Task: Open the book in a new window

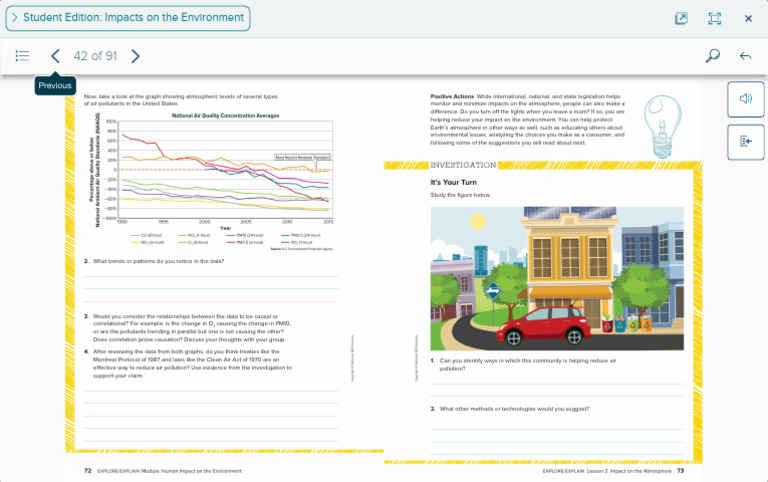Action: 681,18
